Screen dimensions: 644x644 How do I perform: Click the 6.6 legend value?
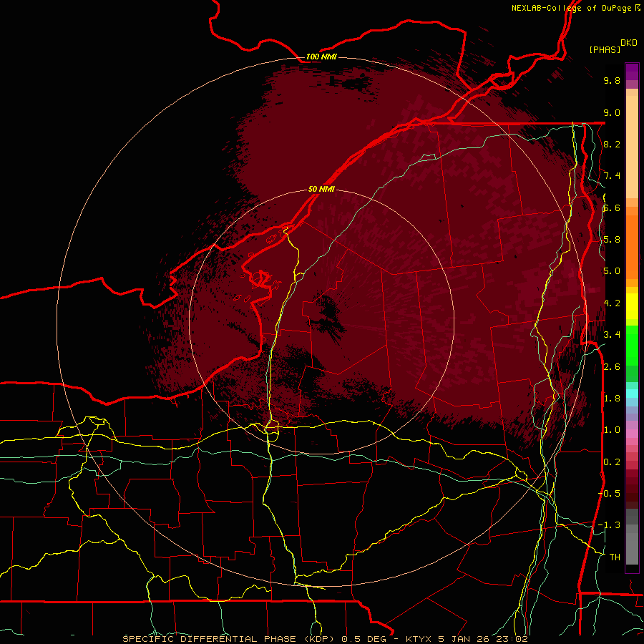[612, 208]
